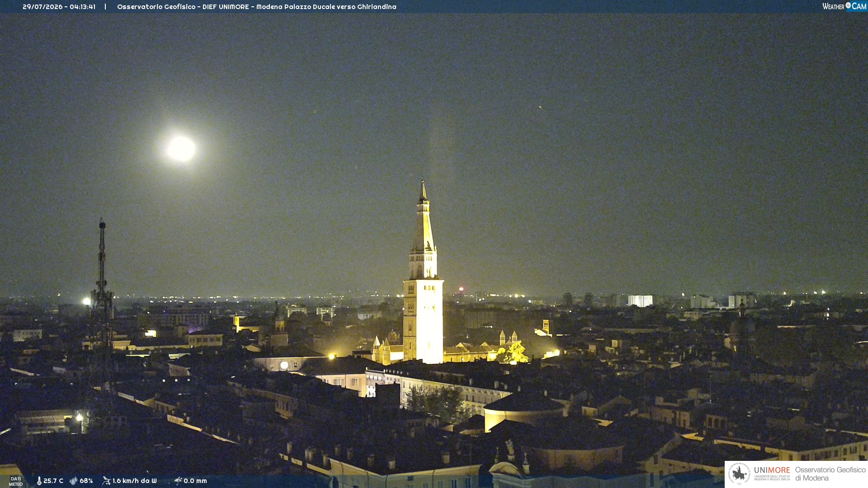Click the timestamp 29/07/2026 - 04:13:41
This screenshot has height=488, width=868.
coord(59,7)
